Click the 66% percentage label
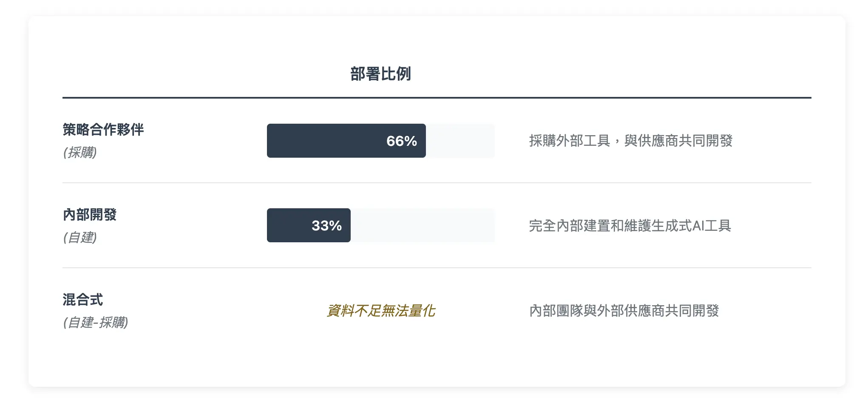The image size is (868, 414). click(x=402, y=141)
